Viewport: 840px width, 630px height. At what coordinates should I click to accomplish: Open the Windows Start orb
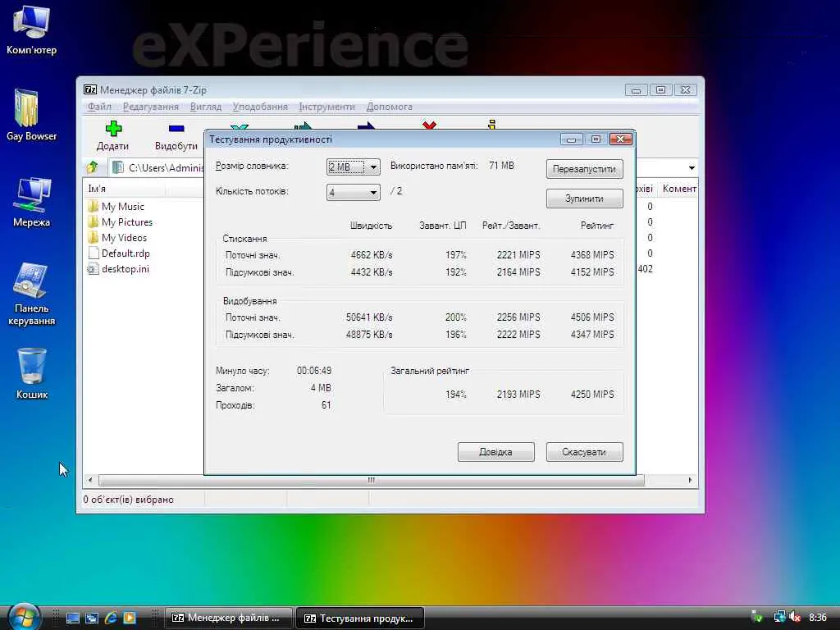point(24,617)
